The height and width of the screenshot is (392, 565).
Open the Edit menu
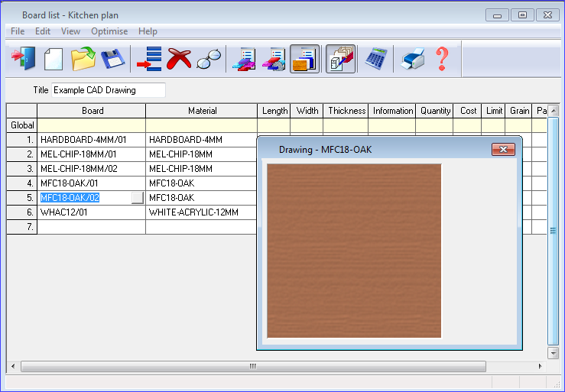43,31
